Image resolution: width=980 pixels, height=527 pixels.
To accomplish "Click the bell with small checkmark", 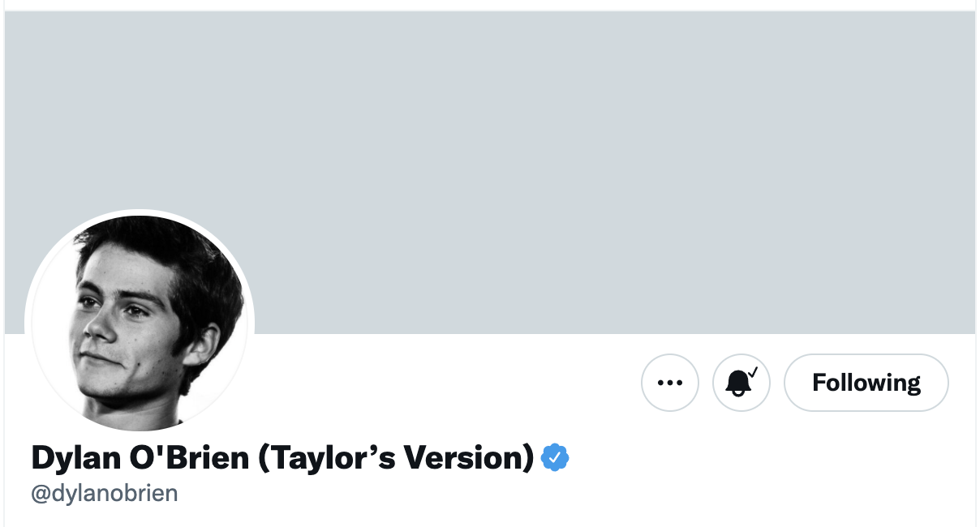I will [741, 383].
